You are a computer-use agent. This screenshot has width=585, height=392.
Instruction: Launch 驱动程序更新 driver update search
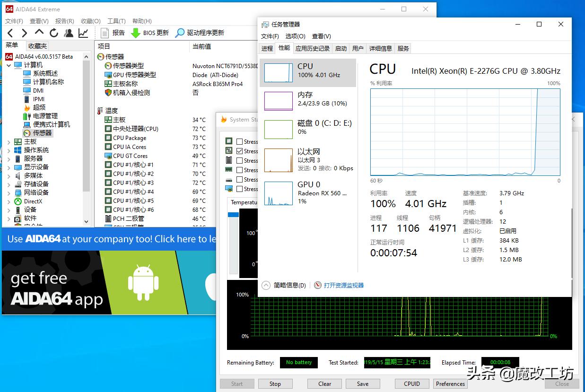point(200,33)
